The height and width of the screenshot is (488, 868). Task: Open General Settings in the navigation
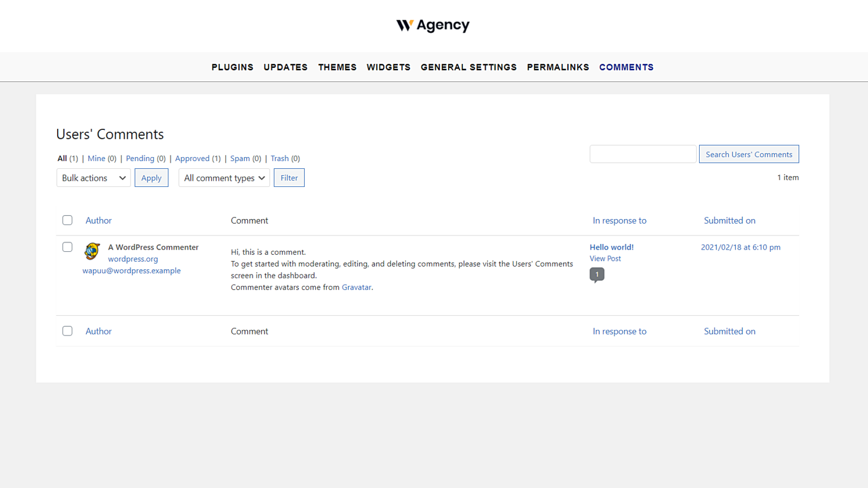pos(468,67)
